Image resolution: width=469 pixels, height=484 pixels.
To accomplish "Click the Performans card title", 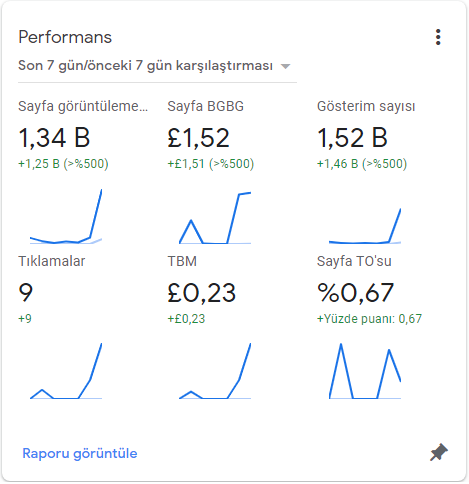I will pyautogui.click(x=65, y=37).
